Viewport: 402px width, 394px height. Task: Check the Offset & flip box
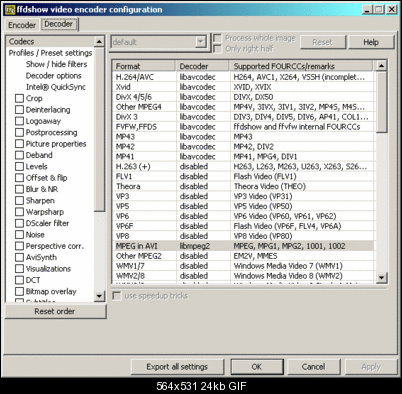pyautogui.click(x=20, y=178)
